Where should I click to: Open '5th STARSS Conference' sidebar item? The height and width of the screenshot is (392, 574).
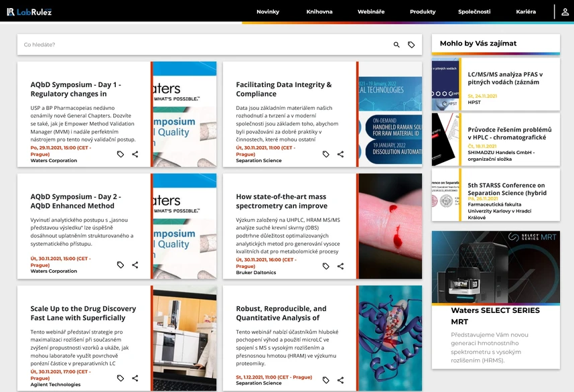pos(507,189)
